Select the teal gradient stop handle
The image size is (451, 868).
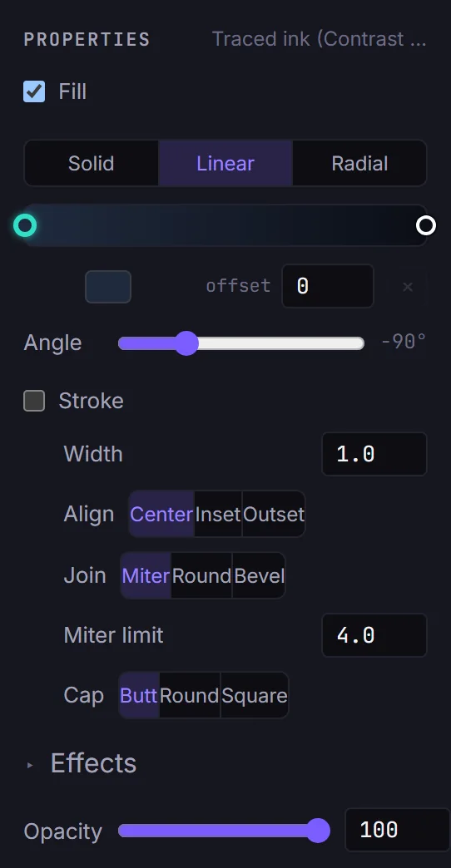point(25,225)
